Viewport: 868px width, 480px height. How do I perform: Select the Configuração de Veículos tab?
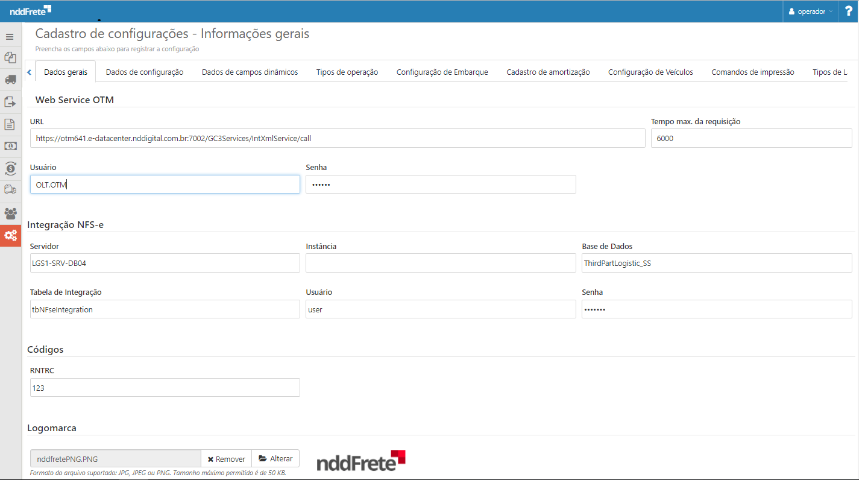(x=650, y=72)
